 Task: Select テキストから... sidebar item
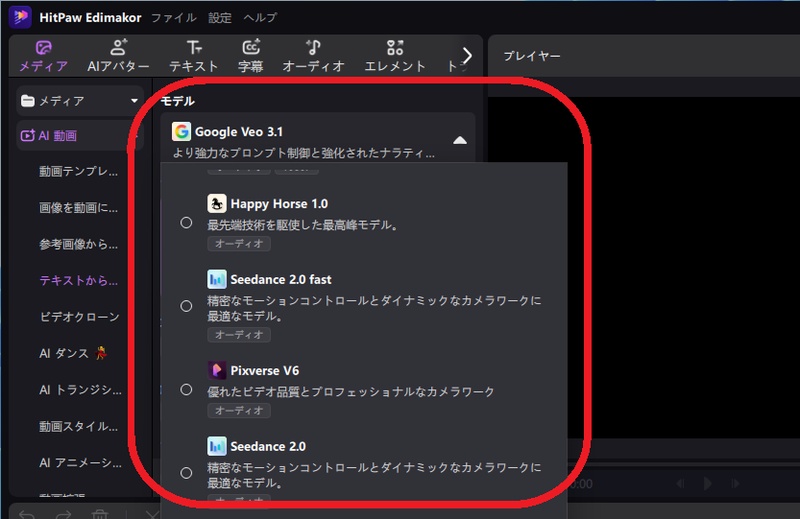pos(79,281)
